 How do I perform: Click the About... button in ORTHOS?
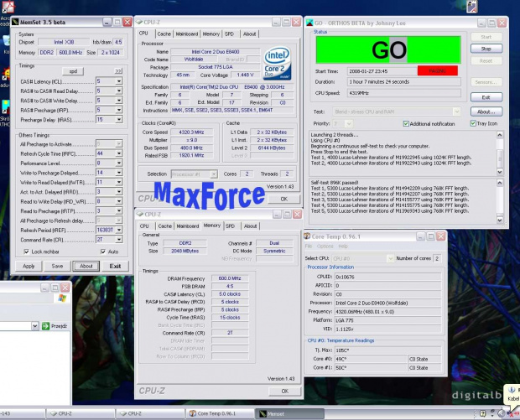(x=486, y=111)
